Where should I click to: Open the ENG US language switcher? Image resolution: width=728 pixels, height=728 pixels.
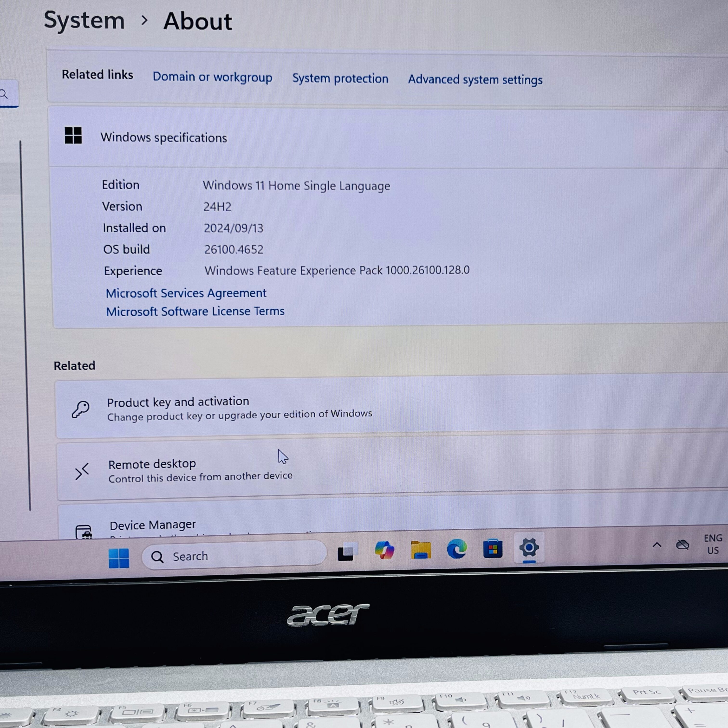tap(713, 544)
